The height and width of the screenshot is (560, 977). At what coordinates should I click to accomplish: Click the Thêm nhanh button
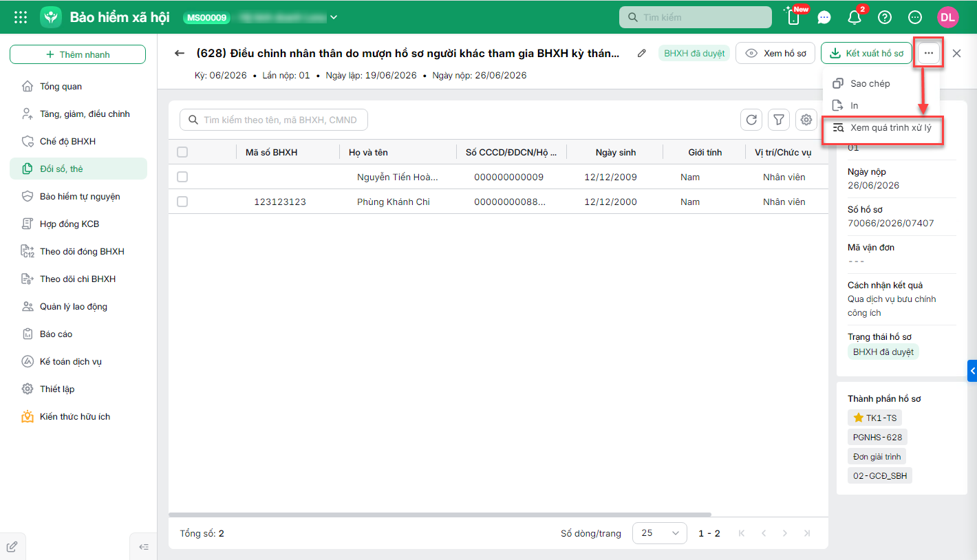[78, 54]
